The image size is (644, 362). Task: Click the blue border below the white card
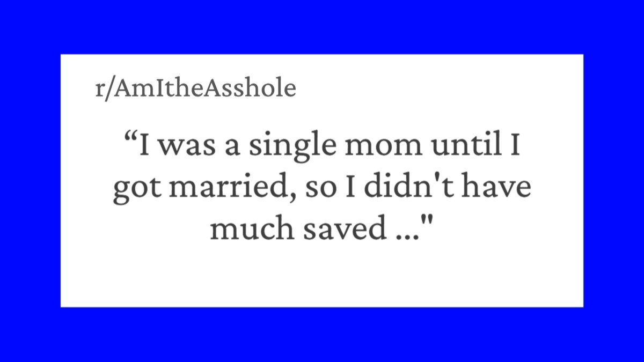coord(322,335)
